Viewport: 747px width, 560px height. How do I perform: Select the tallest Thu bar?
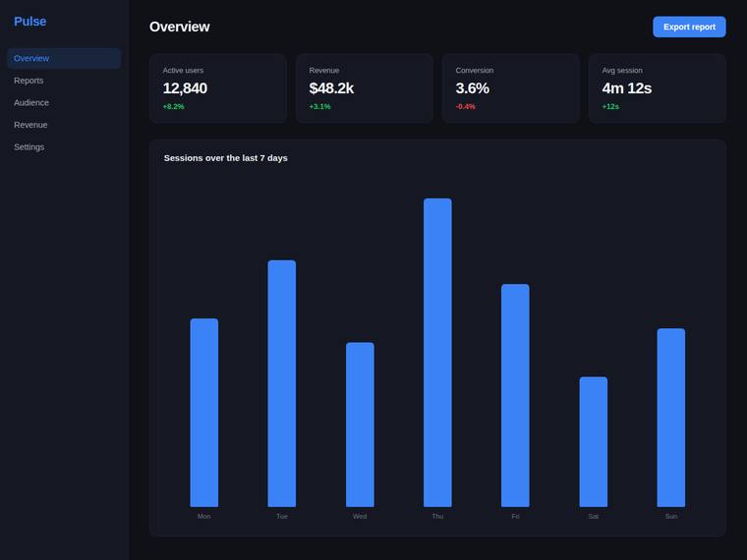tap(437, 353)
